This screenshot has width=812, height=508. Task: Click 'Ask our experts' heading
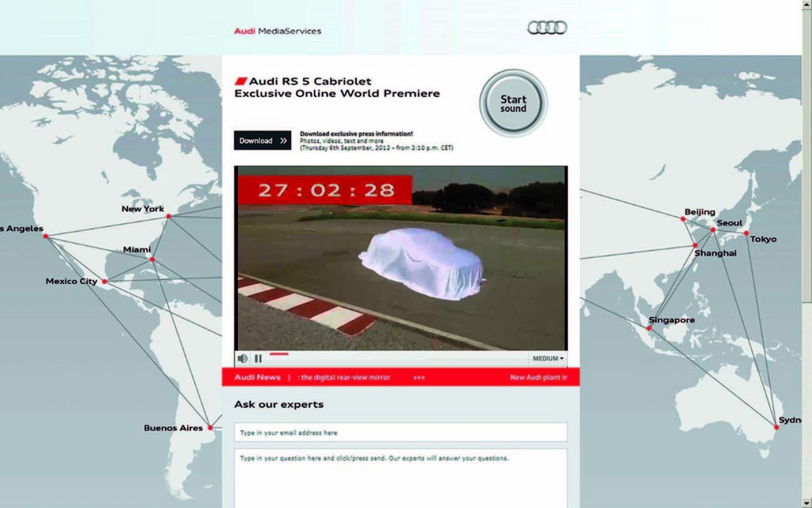tap(278, 404)
